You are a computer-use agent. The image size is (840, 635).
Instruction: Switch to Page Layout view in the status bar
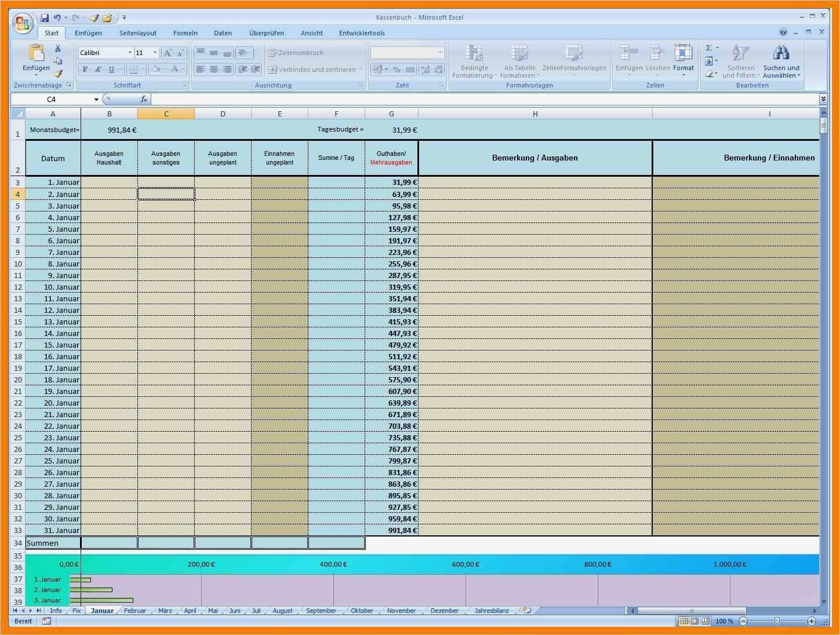click(x=694, y=621)
